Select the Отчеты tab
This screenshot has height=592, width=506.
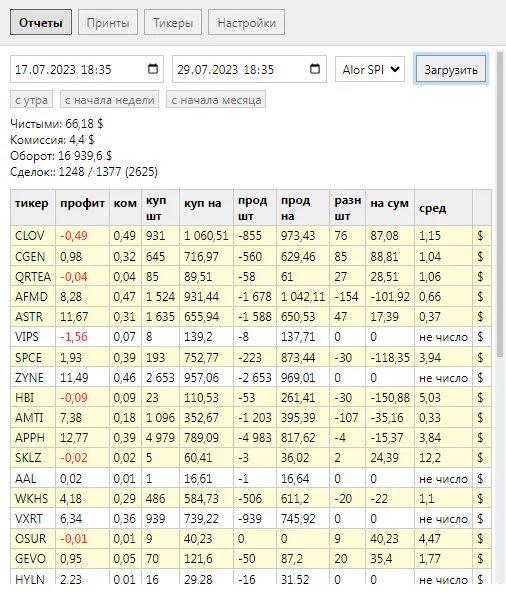tap(41, 23)
